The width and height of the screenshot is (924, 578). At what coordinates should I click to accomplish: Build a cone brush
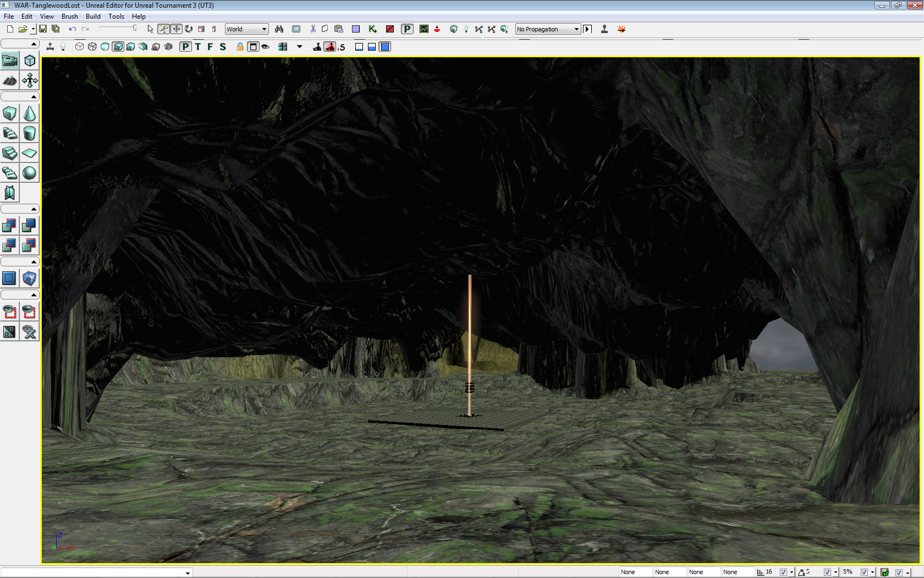tap(30, 114)
